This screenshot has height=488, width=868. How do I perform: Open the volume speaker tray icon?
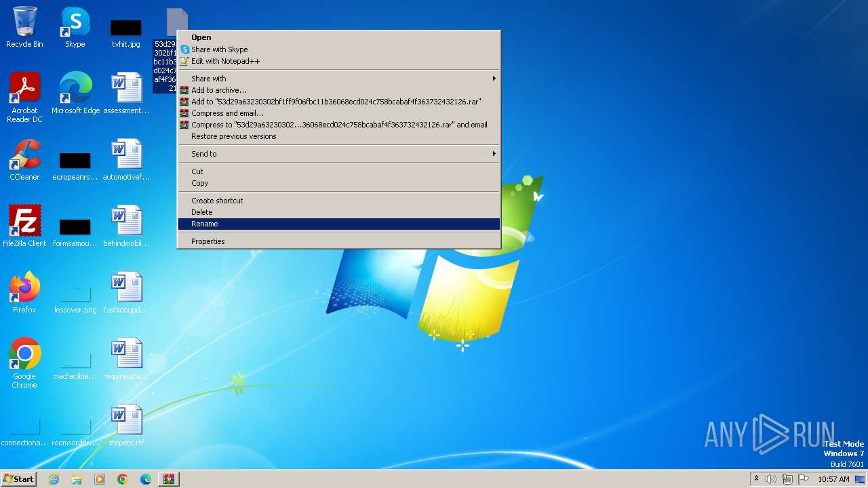tap(771, 479)
